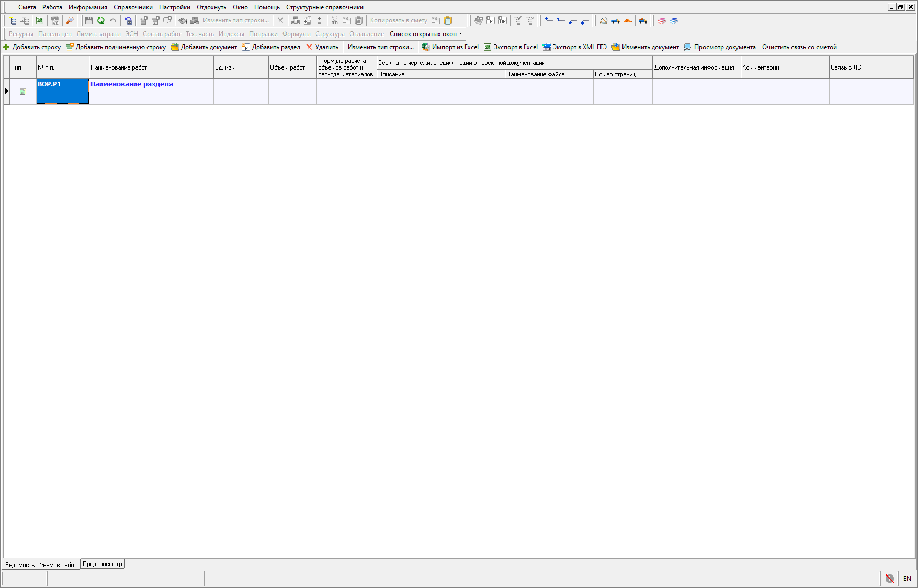Viewport: 918px width, 588px height.
Task: Click the Наименование работ column header
Action: pyautogui.click(x=151, y=67)
